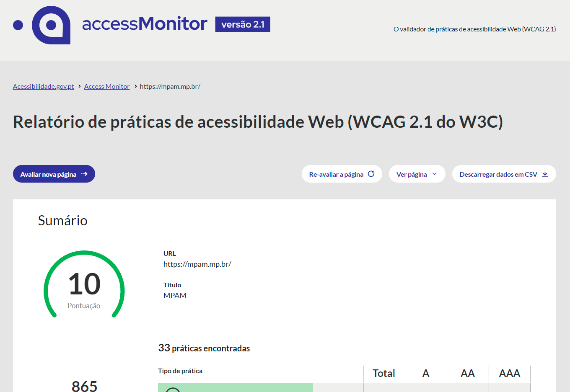Image resolution: width=570 pixels, height=392 pixels.
Task: Click the score gauge showing 10
Action: [84, 284]
